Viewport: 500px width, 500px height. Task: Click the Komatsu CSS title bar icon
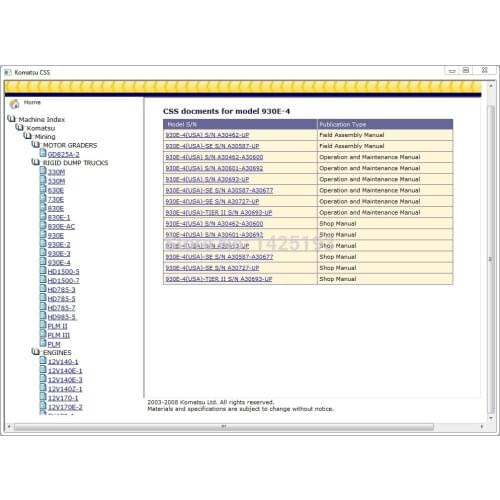[x=8, y=72]
